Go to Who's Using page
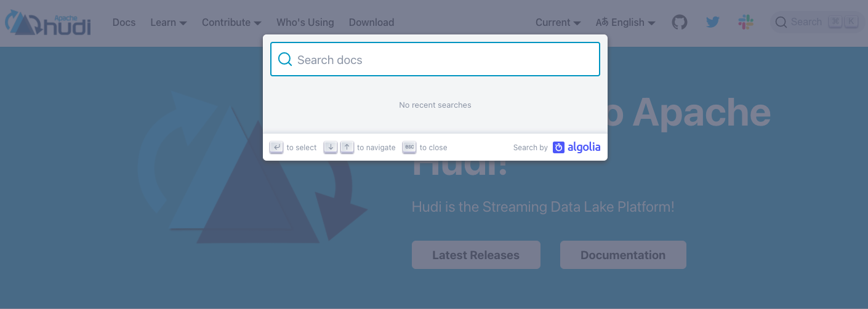The height and width of the screenshot is (309, 868). [x=305, y=22]
